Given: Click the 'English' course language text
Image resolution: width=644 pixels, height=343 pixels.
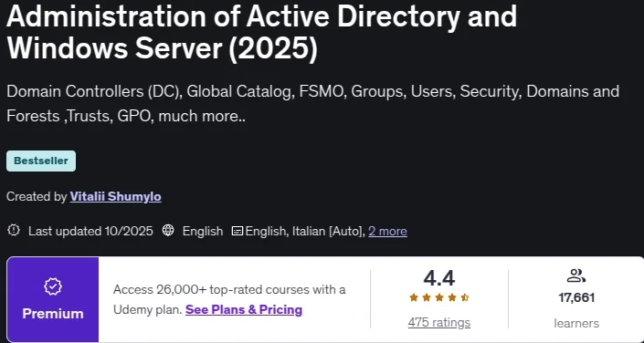Looking at the screenshot, I should coord(203,232).
